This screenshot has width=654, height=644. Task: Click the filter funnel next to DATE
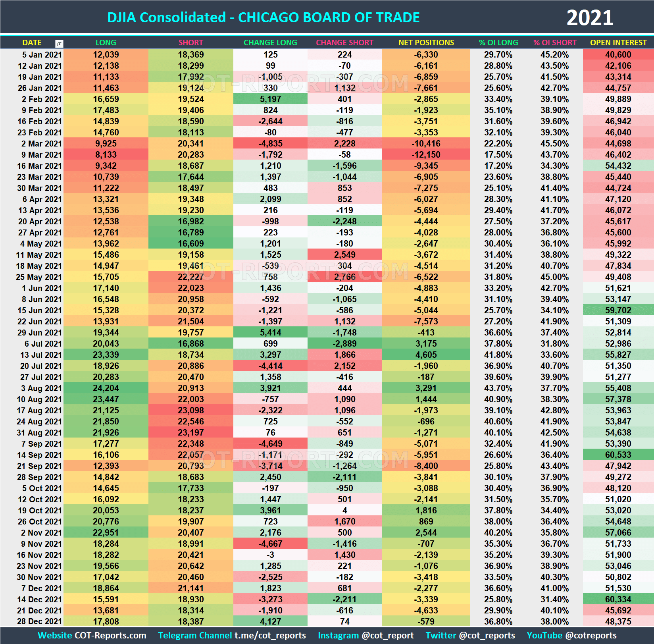[59, 43]
